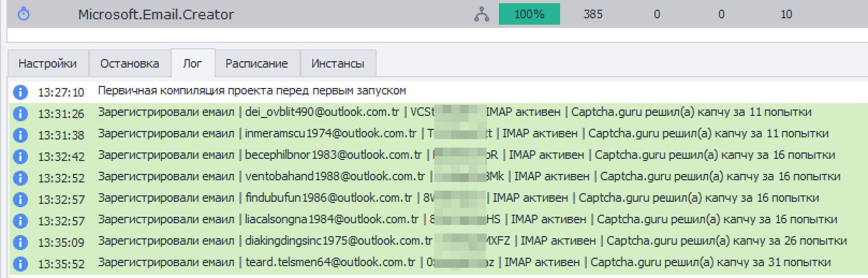Click info icon of the 13:32:42 entry

click(20, 156)
